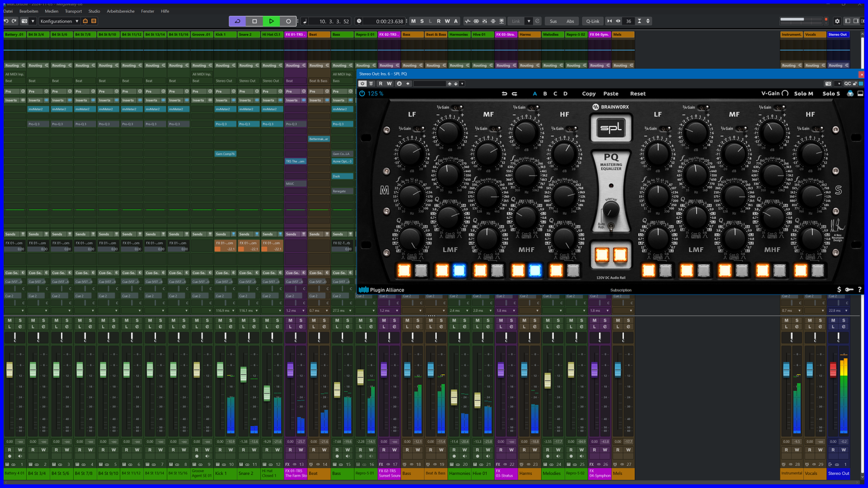Viewport: 868px width, 488px height.
Task: Open the Medien menu
Action: click(52, 11)
